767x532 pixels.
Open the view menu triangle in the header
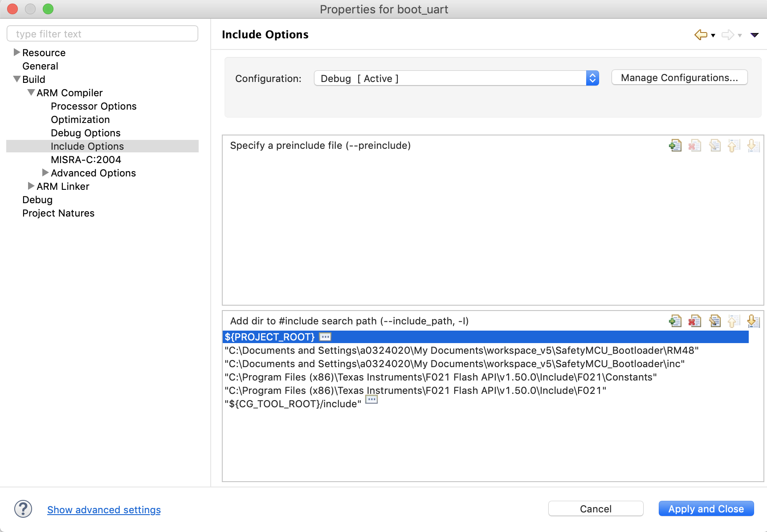[x=755, y=35]
